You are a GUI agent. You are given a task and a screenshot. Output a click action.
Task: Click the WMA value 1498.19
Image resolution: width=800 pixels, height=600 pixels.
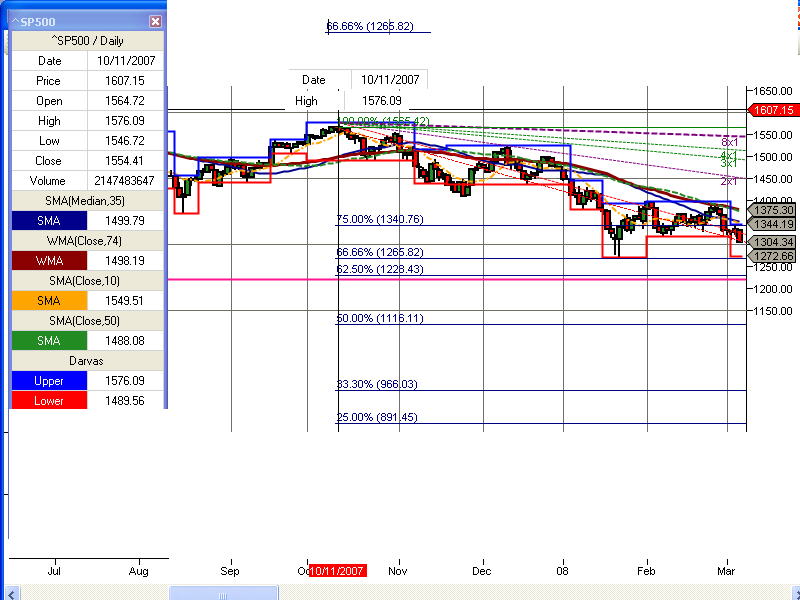(x=126, y=261)
